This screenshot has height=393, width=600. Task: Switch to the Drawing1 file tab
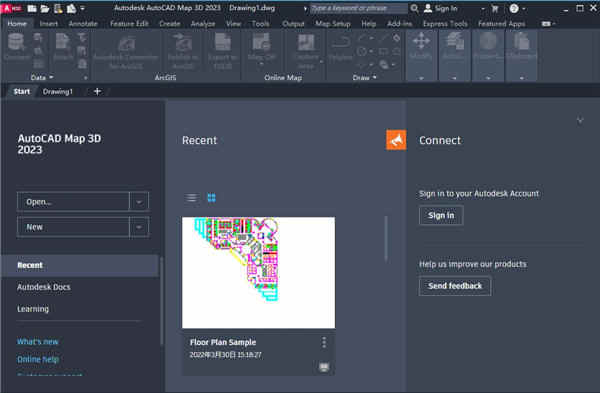tap(57, 91)
